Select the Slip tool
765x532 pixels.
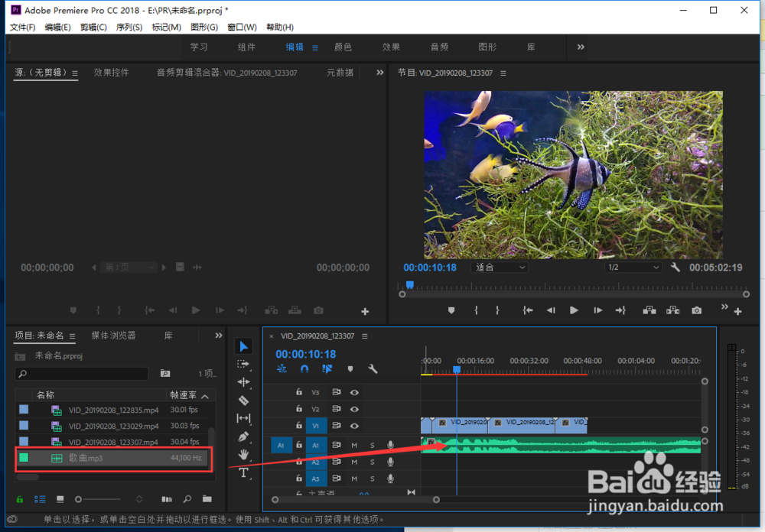point(243,418)
